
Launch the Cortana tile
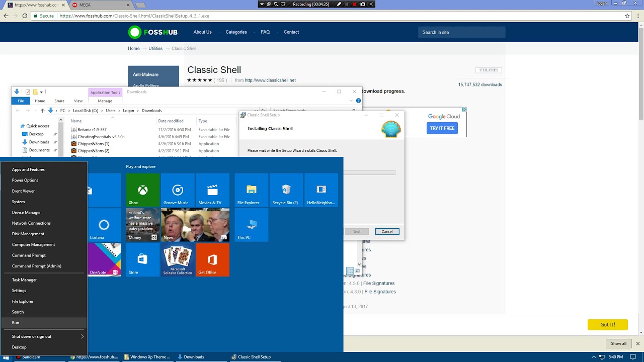(104, 225)
